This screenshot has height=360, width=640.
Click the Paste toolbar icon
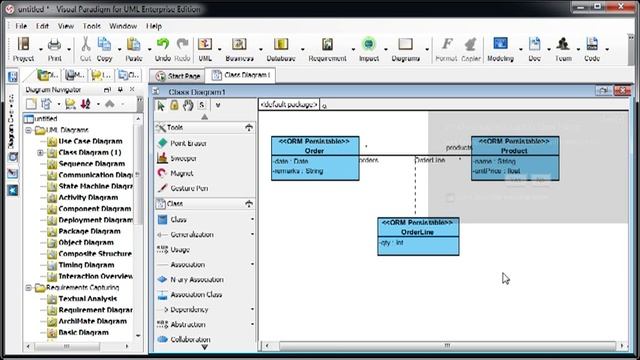tap(133, 44)
